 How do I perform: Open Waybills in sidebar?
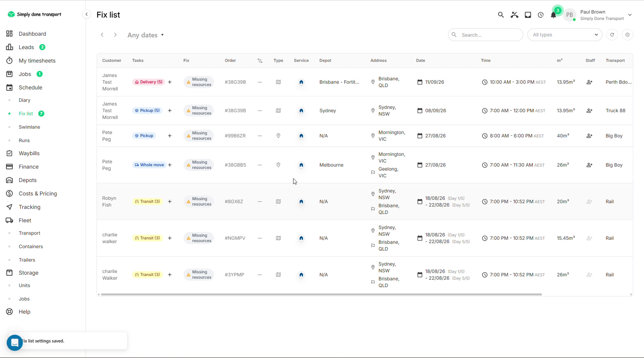click(x=29, y=153)
